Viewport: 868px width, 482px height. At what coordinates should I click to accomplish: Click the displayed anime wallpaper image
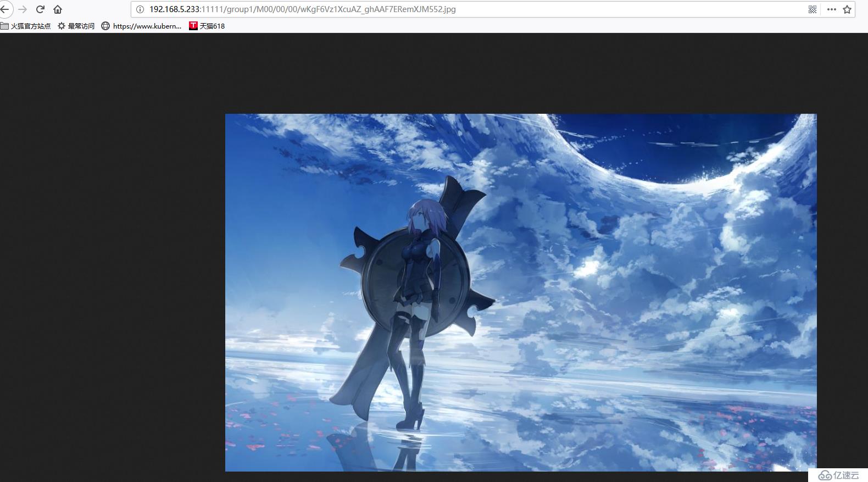(x=521, y=292)
